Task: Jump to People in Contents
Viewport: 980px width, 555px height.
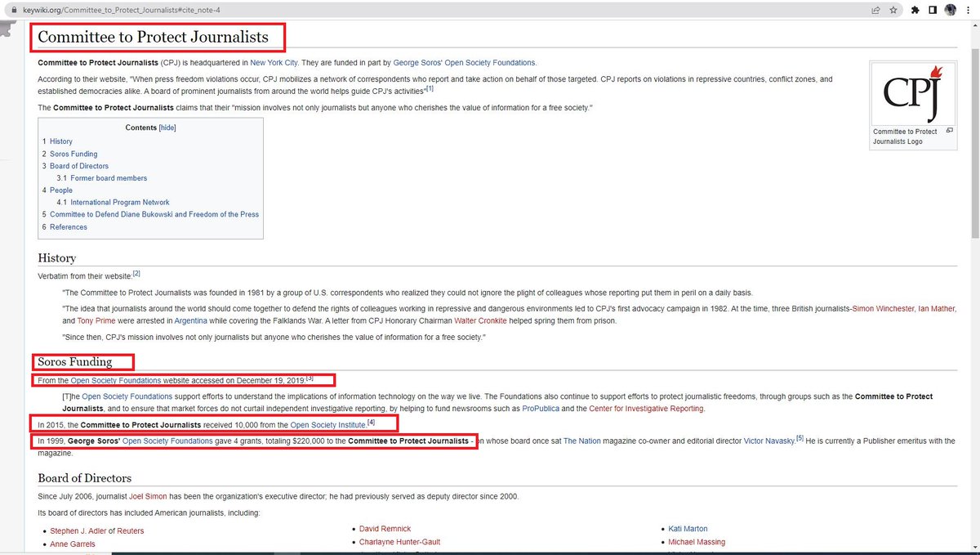Action: pyautogui.click(x=61, y=190)
